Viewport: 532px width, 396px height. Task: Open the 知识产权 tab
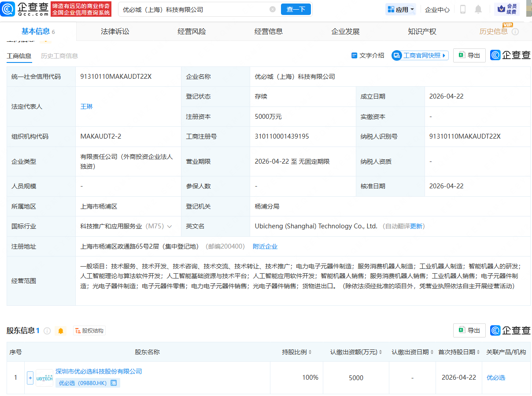point(422,31)
